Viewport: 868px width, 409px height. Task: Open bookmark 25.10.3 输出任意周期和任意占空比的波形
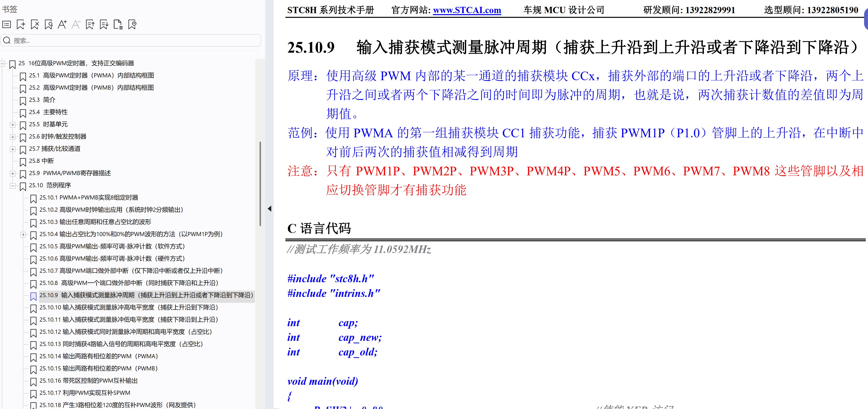click(x=95, y=222)
